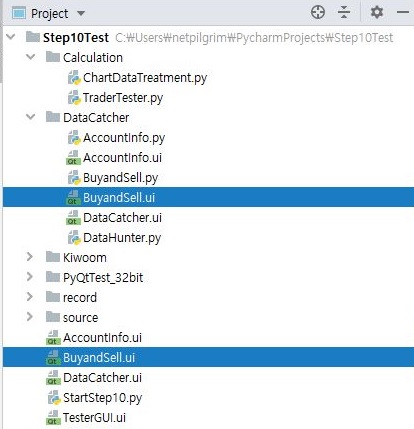
Task: Click the DataCatcher folder icon
Action: pyautogui.click(x=53, y=117)
